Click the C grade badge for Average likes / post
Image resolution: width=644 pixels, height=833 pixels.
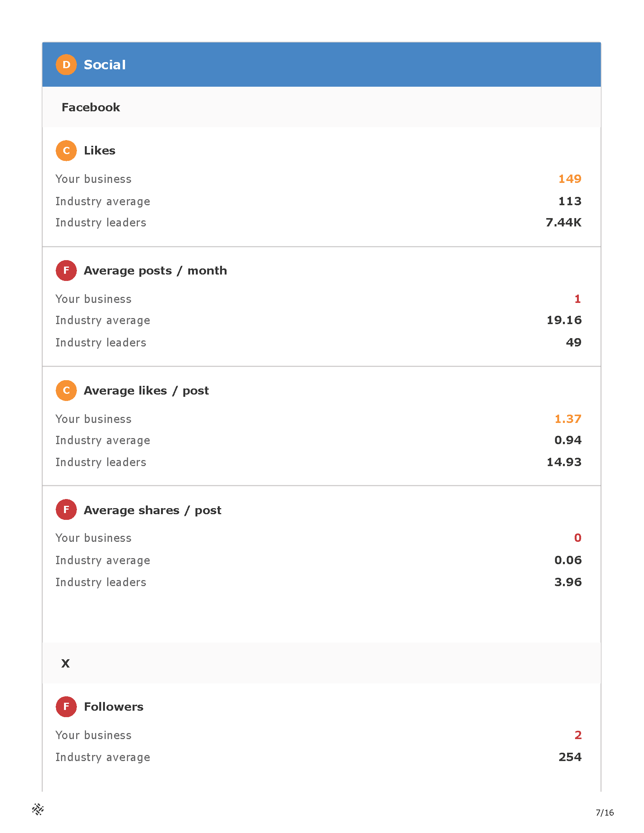click(x=66, y=391)
